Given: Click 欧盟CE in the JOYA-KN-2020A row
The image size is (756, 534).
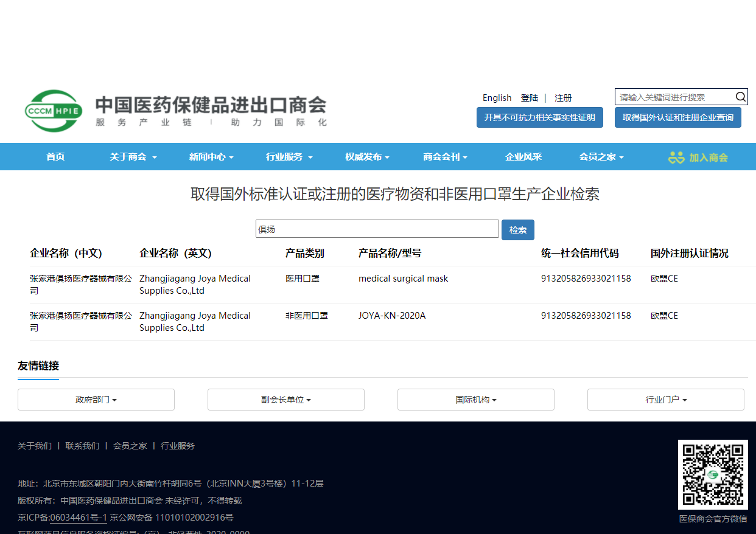Looking at the screenshot, I should pyautogui.click(x=664, y=316).
